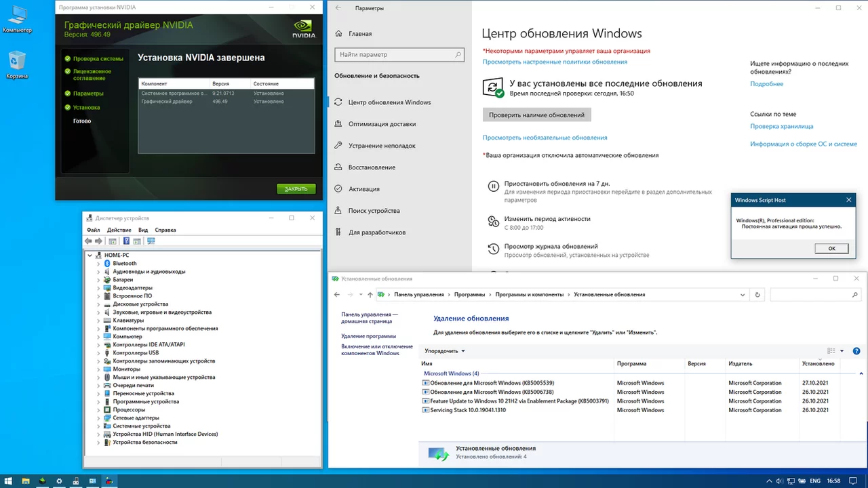
Task: Open Информация о сборке ОС и системе link
Action: tap(804, 144)
